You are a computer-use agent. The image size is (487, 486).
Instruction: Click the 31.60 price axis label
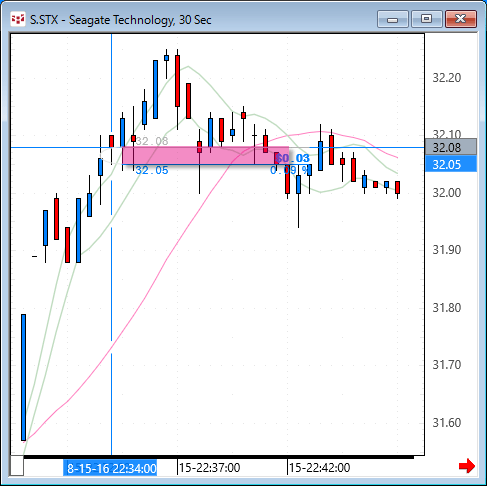pyautogui.click(x=447, y=423)
